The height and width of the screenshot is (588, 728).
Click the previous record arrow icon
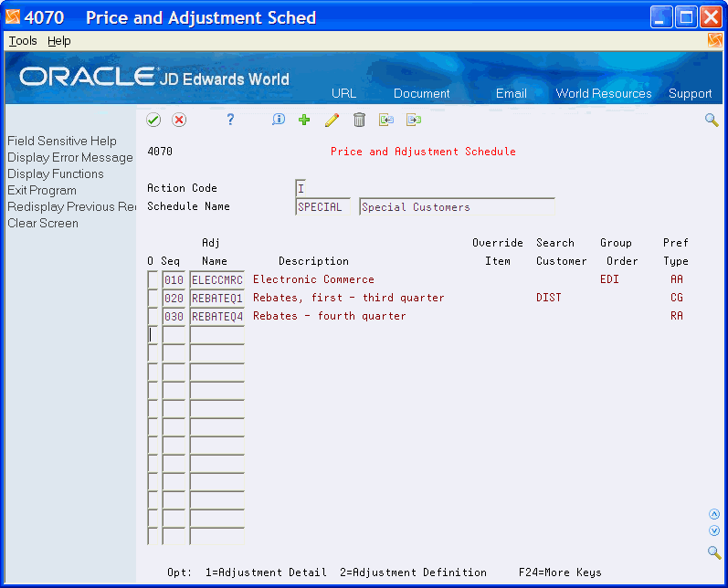click(386, 120)
